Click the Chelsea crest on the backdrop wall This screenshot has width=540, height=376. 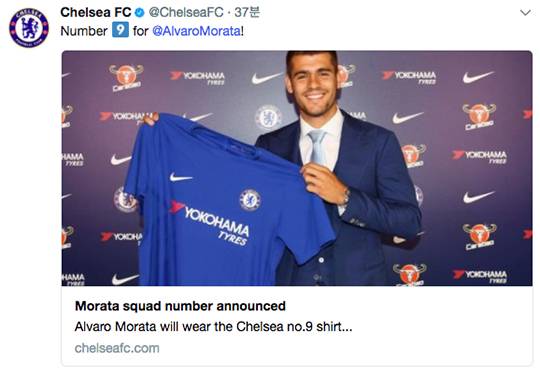tap(268, 117)
